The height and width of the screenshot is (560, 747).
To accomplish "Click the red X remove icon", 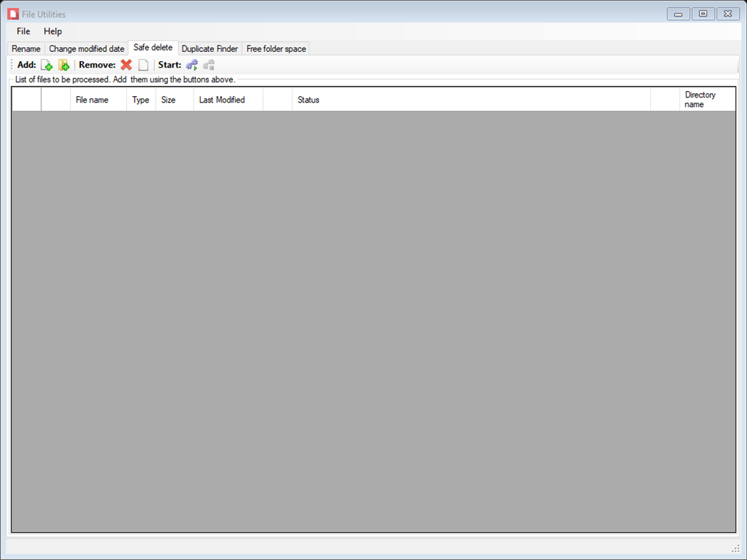I will (125, 65).
